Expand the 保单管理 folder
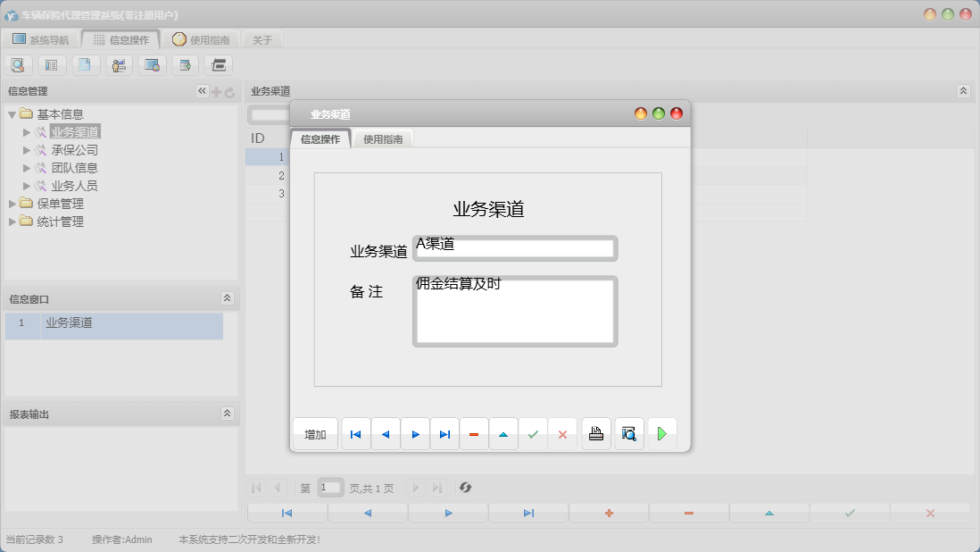980x552 pixels. click(12, 203)
